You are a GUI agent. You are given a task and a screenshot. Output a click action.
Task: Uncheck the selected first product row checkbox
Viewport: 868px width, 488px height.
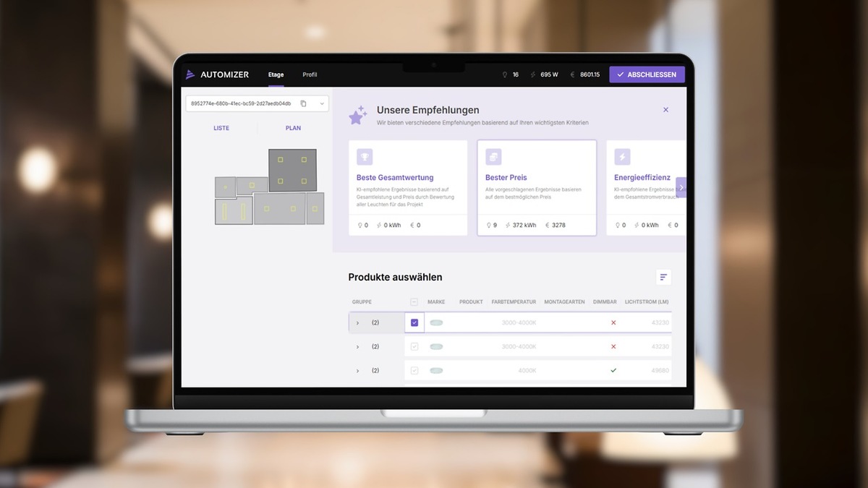414,322
